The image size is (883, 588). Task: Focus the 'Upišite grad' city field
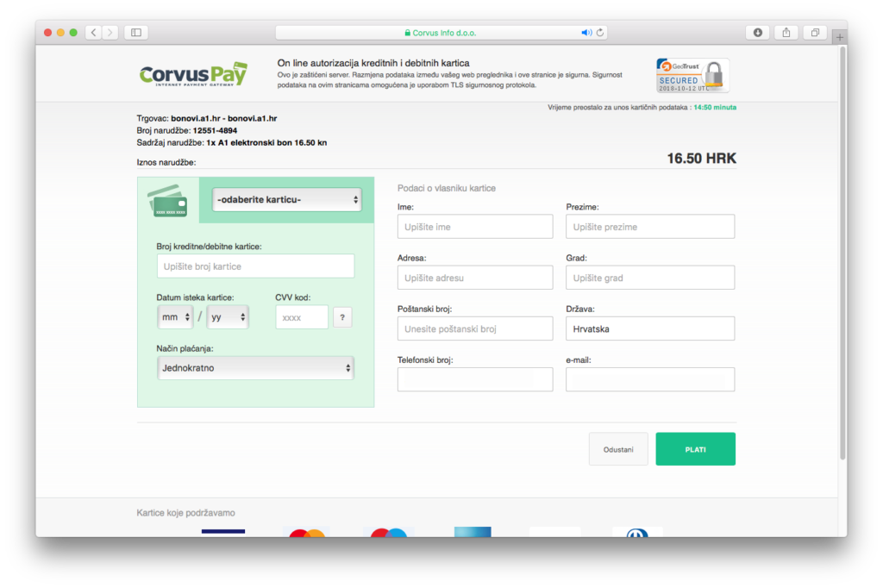(x=650, y=278)
